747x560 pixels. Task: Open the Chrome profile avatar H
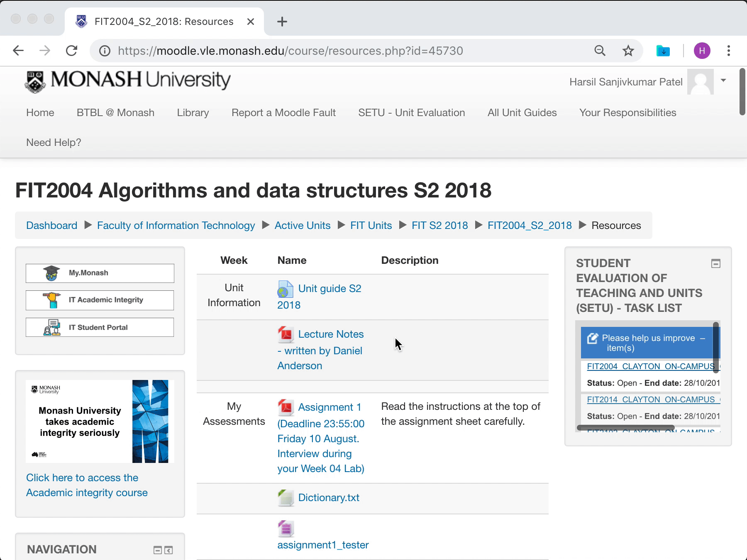(702, 51)
